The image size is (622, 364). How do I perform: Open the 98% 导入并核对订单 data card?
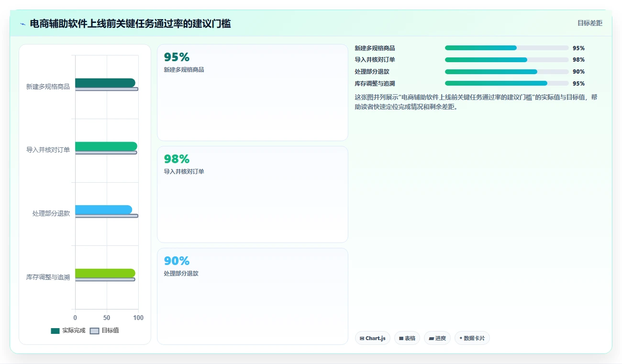253,195
